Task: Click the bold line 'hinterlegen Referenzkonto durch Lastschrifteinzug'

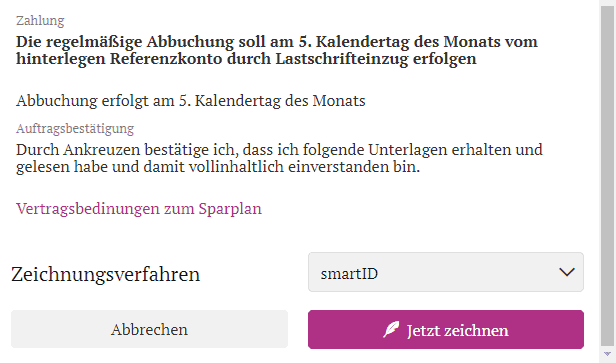Action: click(246, 59)
